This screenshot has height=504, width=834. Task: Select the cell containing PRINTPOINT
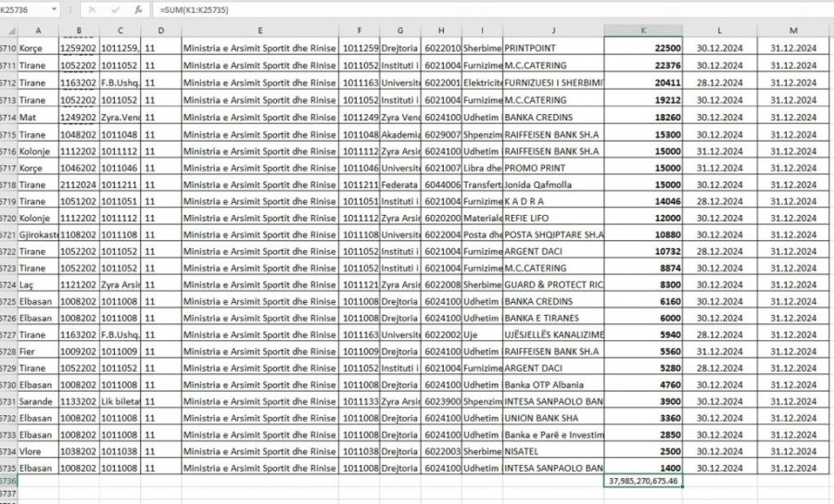553,47
